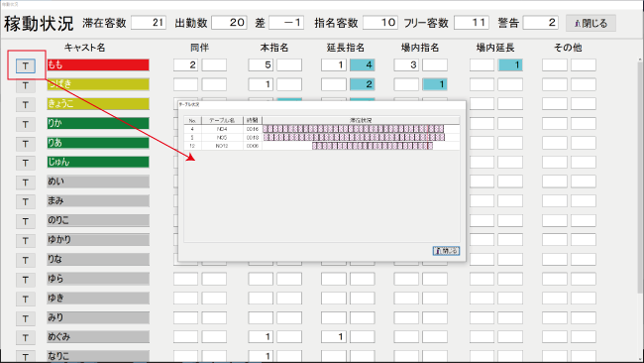The width and height of the screenshot is (644, 363).
Task: Select the gray めい cast name field
Action: point(98,181)
